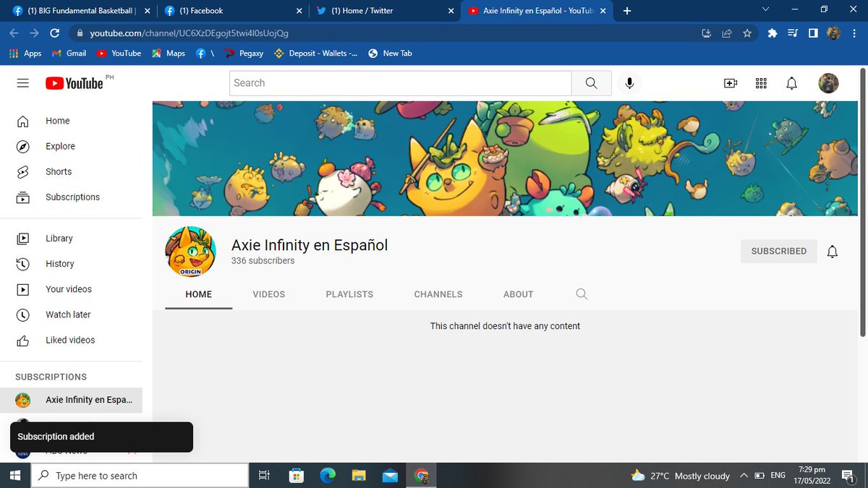Open the New Tab bookmark
This screenshot has width=868, height=488.
[390, 53]
